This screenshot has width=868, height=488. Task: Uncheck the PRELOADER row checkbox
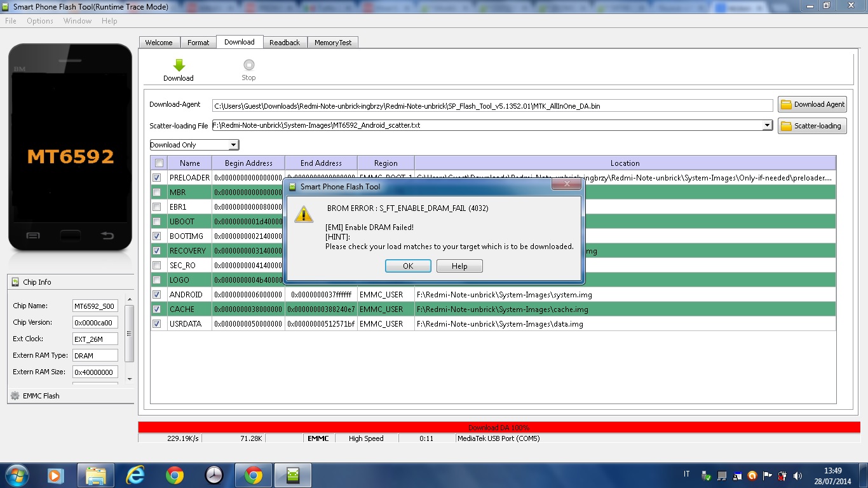(x=156, y=178)
